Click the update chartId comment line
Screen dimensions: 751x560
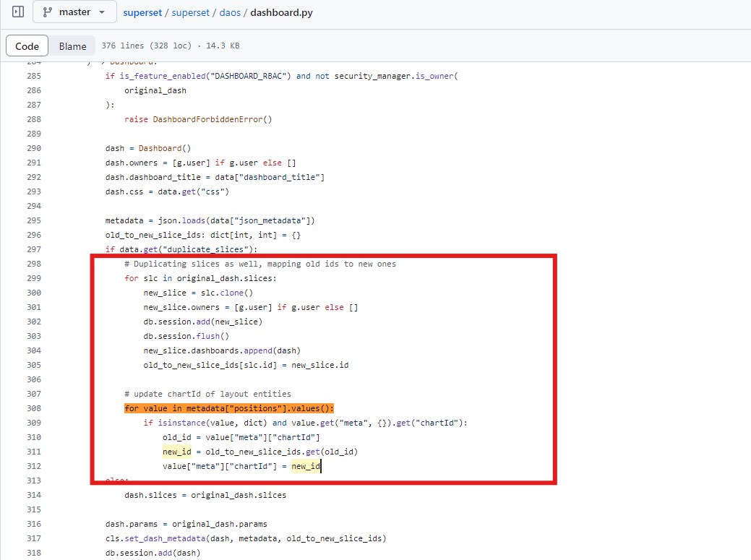(208, 394)
